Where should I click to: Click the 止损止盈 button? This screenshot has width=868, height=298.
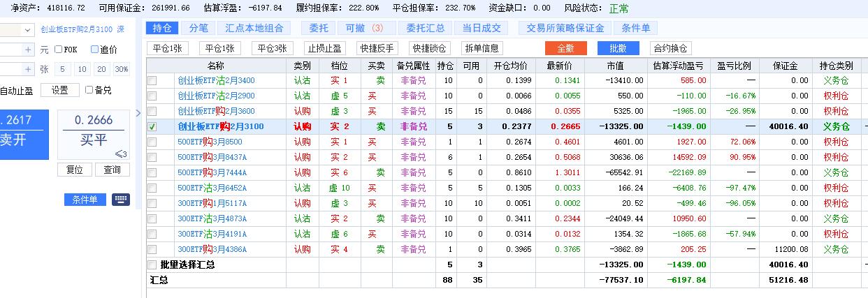[x=325, y=48]
